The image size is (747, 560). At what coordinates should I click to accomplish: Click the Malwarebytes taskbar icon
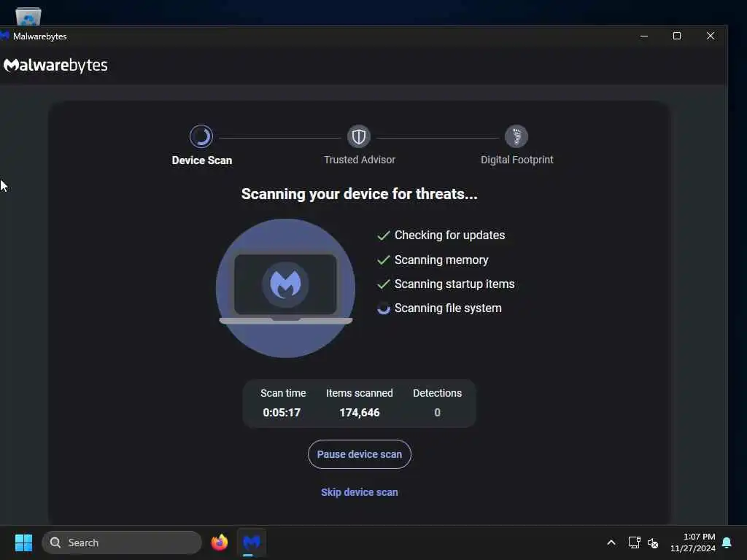coord(252,542)
